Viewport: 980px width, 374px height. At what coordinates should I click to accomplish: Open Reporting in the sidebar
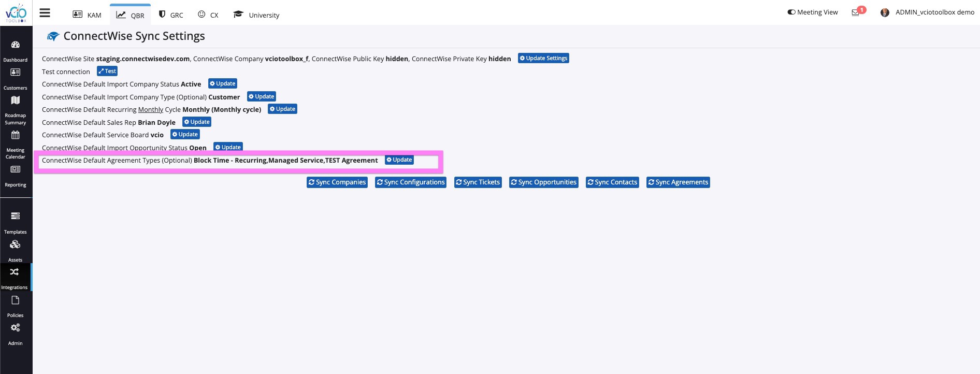point(16,176)
